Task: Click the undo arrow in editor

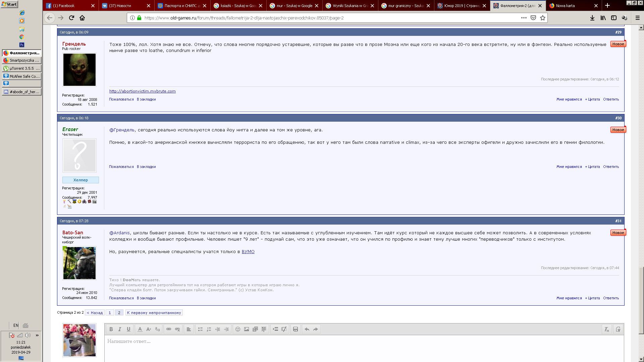Action: pyautogui.click(x=307, y=329)
